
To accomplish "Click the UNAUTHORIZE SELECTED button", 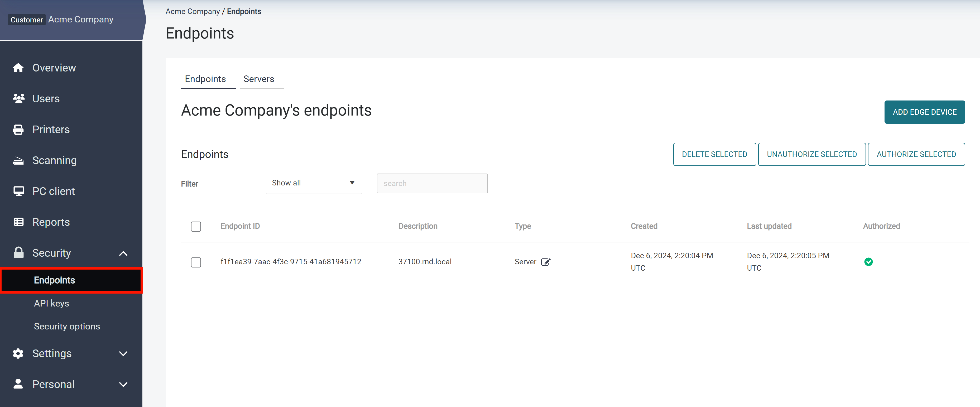I will click(811, 154).
